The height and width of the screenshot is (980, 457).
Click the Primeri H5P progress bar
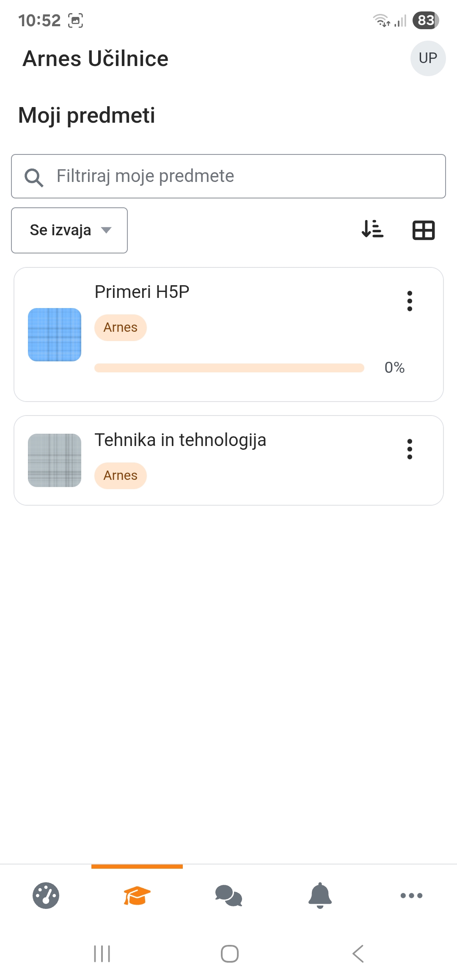click(x=229, y=368)
